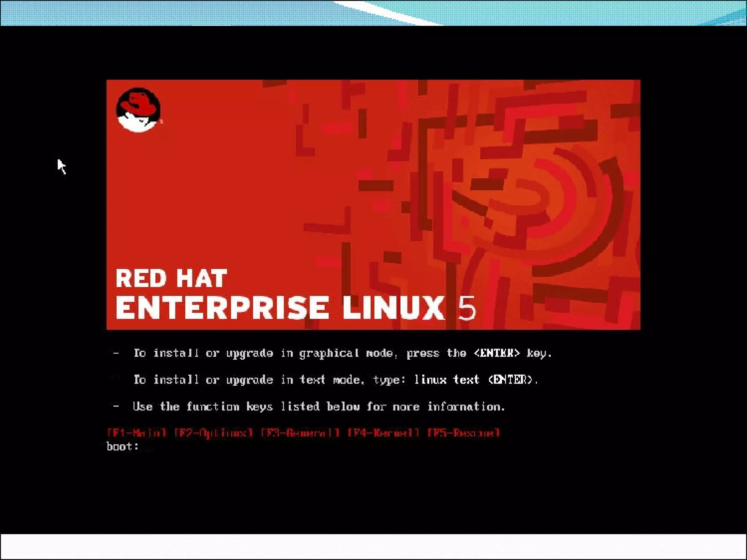747x560 pixels.
Task: Click the graphical mode install instruction line
Action: (x=342, y=353)
